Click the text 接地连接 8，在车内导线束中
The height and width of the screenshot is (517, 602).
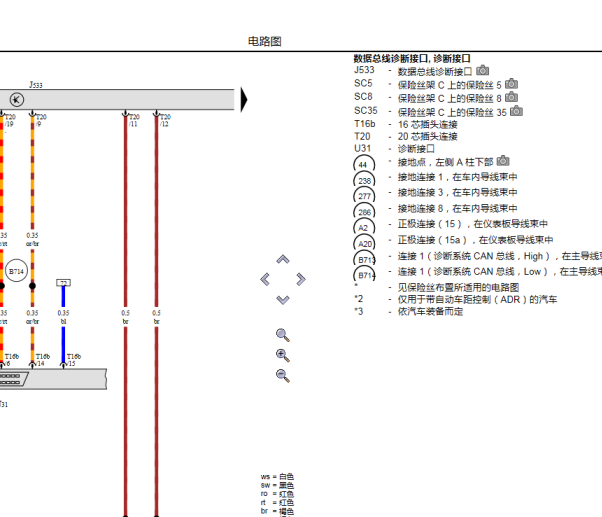457,208
